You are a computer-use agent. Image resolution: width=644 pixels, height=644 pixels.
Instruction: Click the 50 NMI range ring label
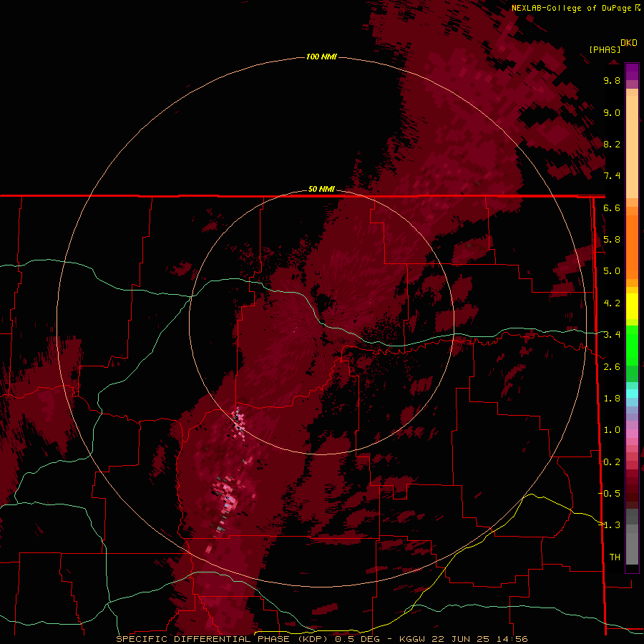[x=321, y=189]
